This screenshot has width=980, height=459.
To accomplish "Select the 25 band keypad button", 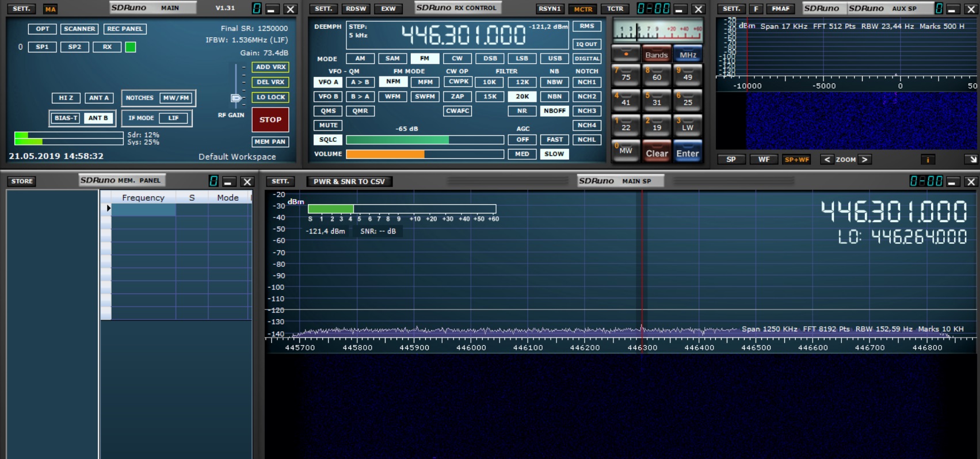I will [688, 100].
